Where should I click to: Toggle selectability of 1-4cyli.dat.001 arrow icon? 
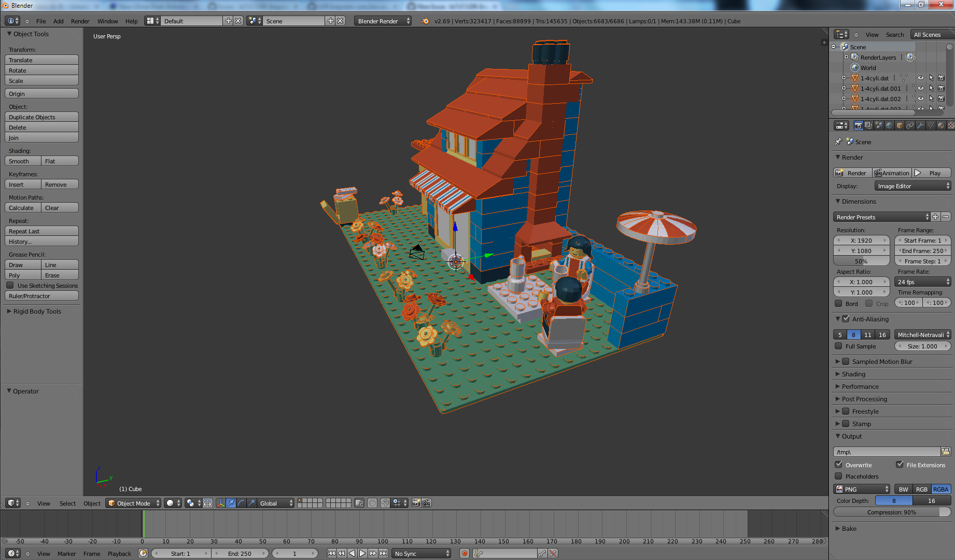point(931,88)
